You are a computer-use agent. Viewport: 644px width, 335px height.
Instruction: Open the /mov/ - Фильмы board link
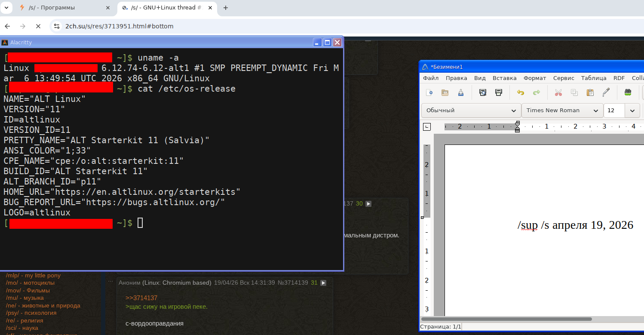tap(28, 290)
